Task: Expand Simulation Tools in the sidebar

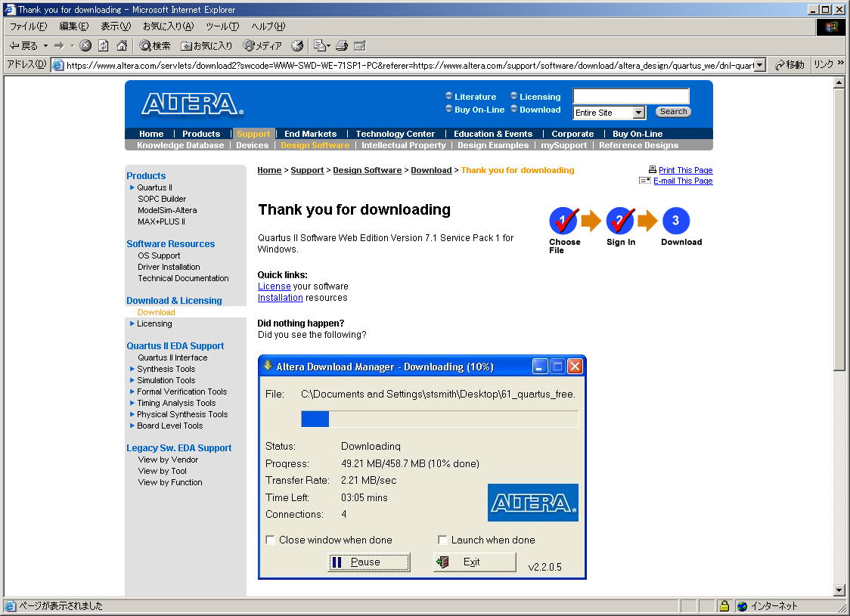Action: [x=132, y=380]
